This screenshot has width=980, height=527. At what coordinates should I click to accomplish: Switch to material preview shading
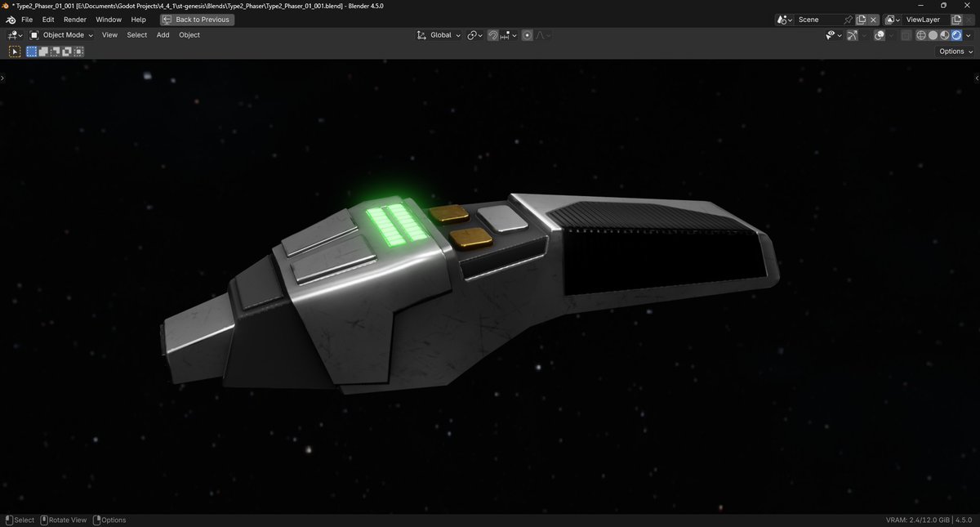(x=945, y=35)
